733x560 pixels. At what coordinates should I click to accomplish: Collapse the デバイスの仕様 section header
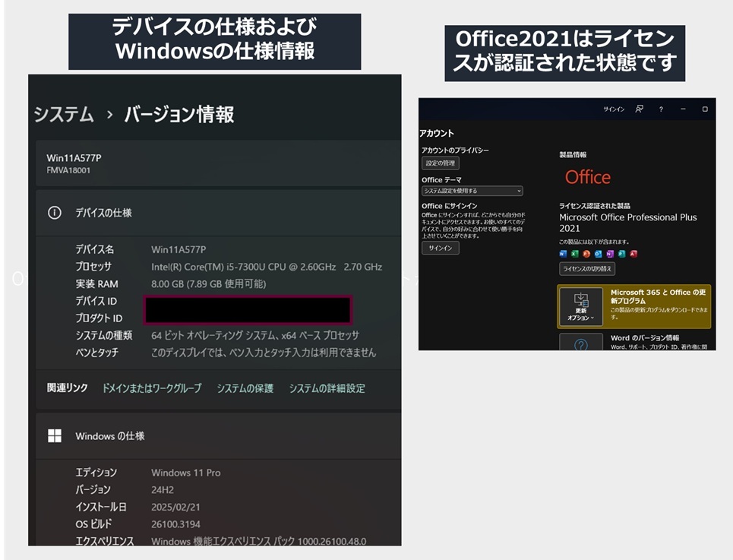coord(218,213)
